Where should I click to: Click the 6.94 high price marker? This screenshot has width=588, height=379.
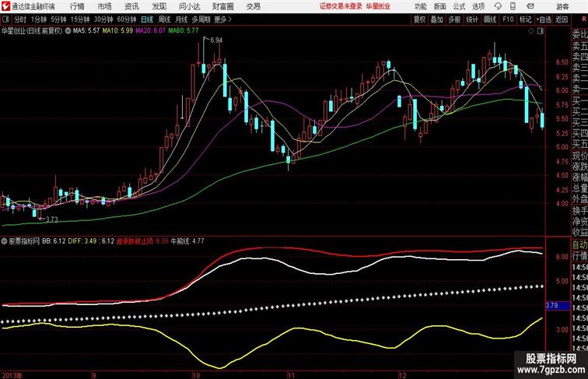click(x=216, y=40)
